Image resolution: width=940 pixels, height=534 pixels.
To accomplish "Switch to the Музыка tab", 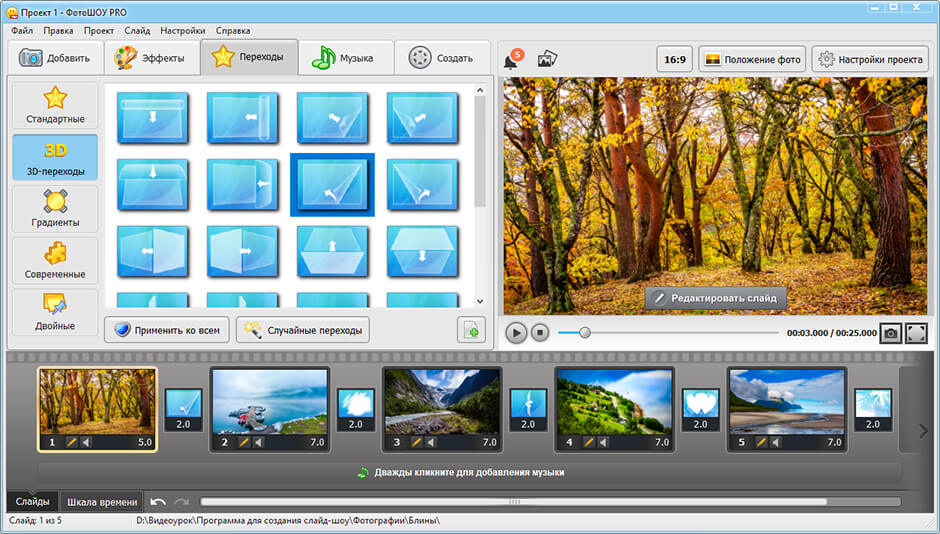I will pyautogui.click(x=346, y=58).
